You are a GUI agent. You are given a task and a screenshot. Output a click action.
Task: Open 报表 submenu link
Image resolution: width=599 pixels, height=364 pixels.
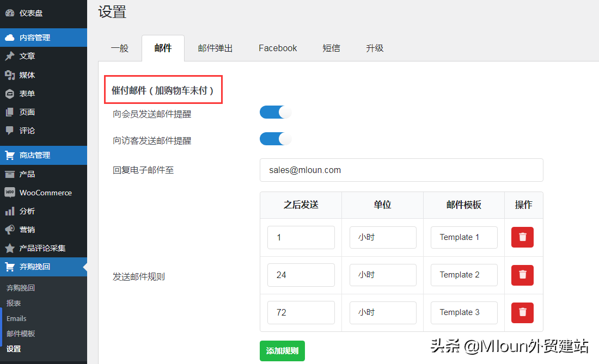pyautogui.click(x=14, y=303)
